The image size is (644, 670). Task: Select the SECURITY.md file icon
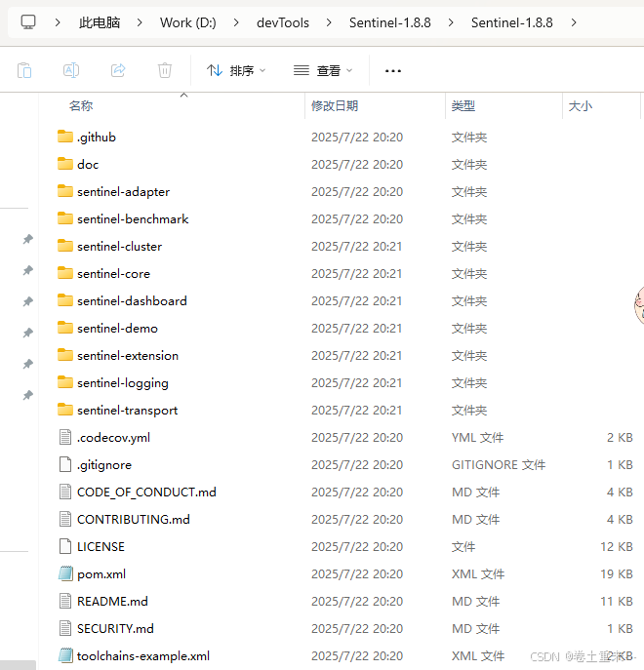65,629
